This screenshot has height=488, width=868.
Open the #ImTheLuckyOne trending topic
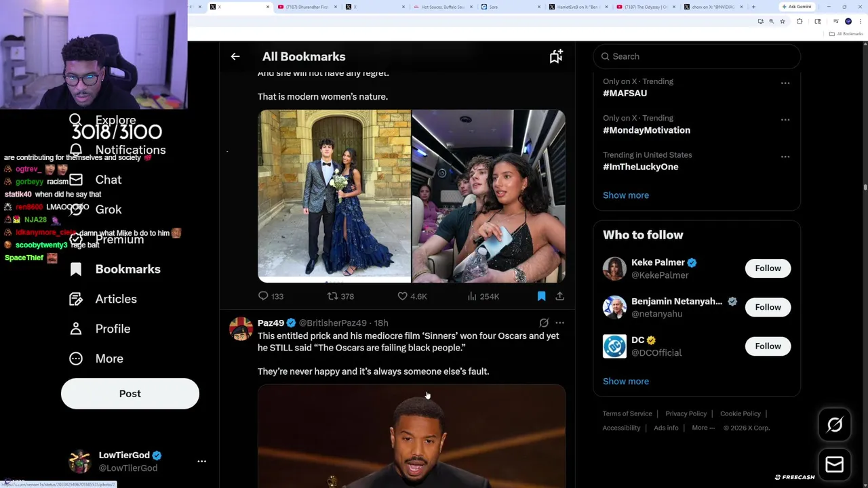coord(640,167)
